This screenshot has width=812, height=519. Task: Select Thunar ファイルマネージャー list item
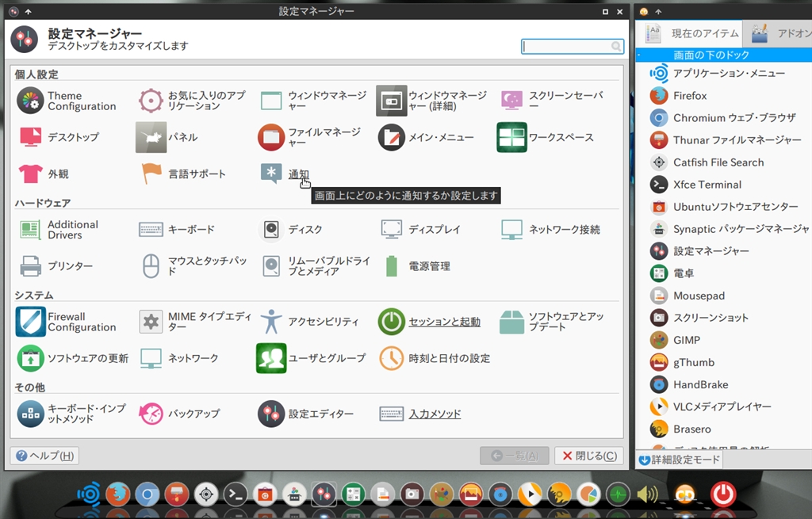coord(724,140)
